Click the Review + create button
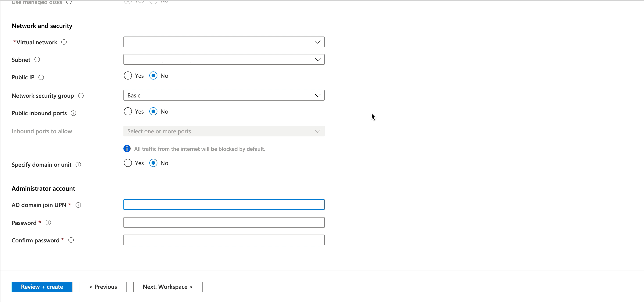 pos(42,287)
